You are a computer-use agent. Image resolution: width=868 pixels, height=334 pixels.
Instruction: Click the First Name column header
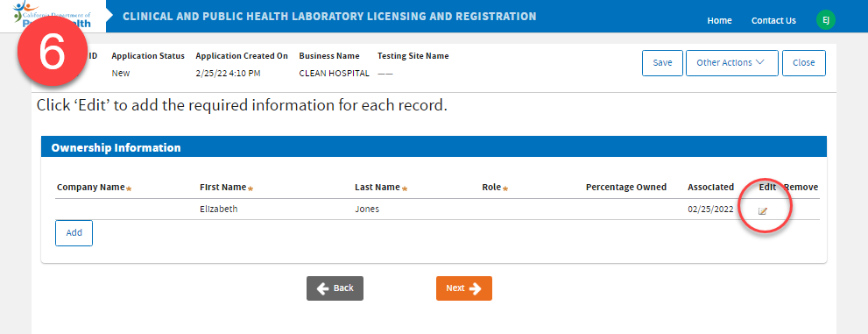coord(223,188)
